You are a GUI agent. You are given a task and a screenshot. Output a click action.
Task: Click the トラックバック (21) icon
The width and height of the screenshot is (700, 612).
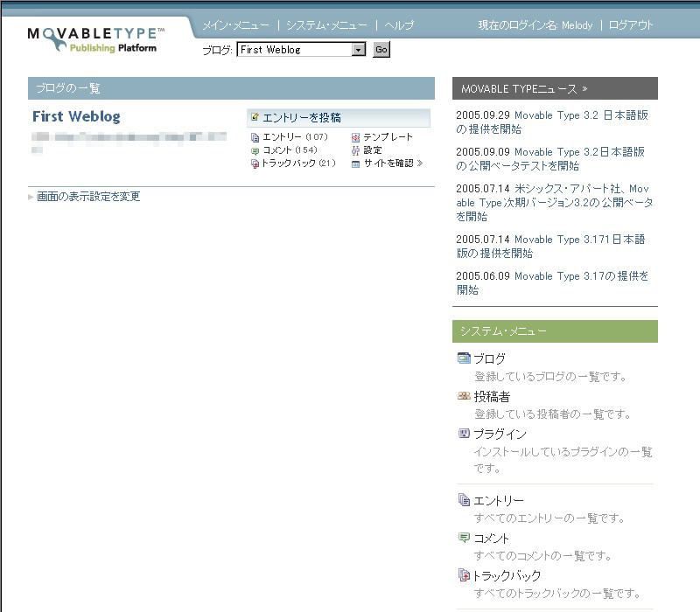point(255,163)
